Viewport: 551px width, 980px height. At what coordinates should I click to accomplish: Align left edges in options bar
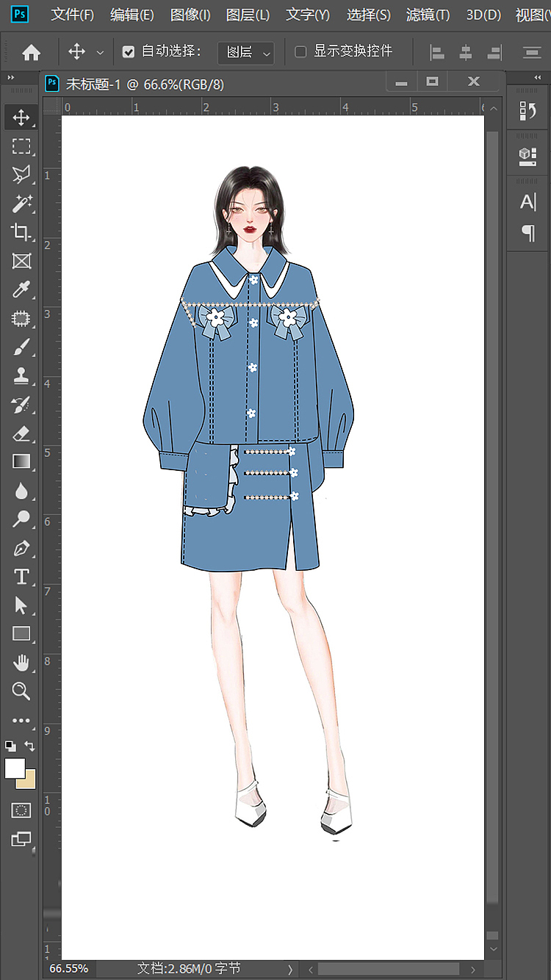437,52
